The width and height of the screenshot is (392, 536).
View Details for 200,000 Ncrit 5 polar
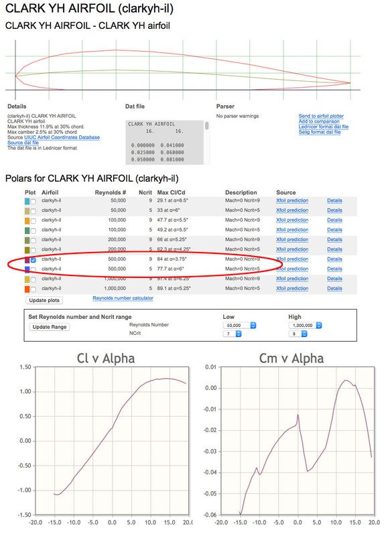pos(334,249)
